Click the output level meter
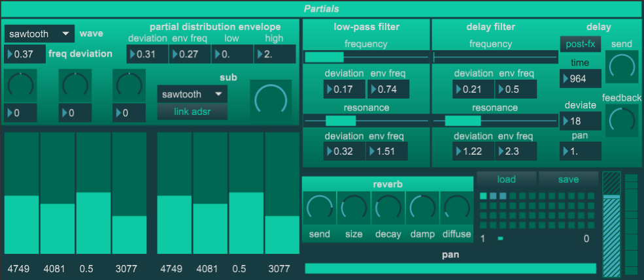The width and height of the screenshot is (644, 280). pos(632,225)
